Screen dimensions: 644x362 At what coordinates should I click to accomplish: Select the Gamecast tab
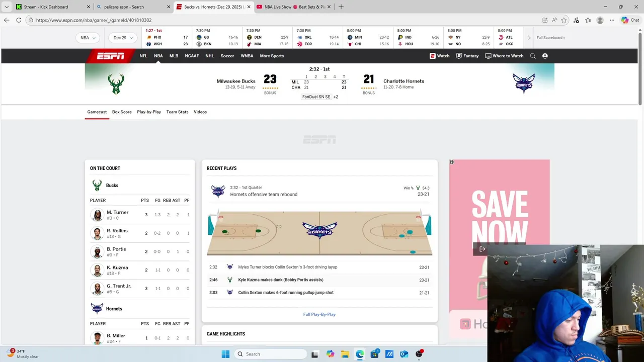click(x=97, y=112)
